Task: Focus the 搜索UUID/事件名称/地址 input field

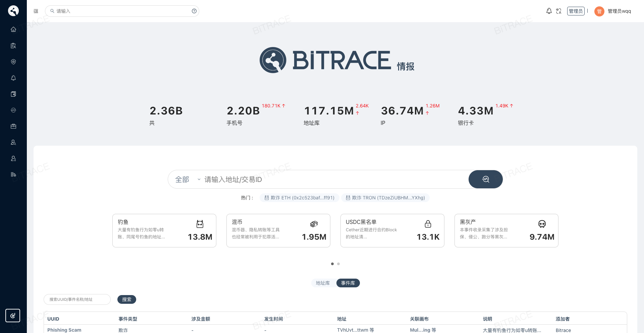Action: point(77,299)
